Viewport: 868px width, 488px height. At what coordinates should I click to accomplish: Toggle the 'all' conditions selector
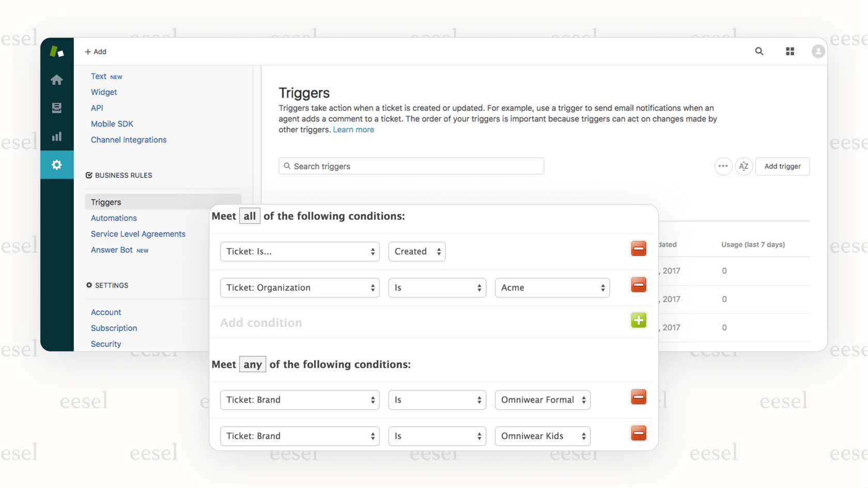[x=250, y=216]
